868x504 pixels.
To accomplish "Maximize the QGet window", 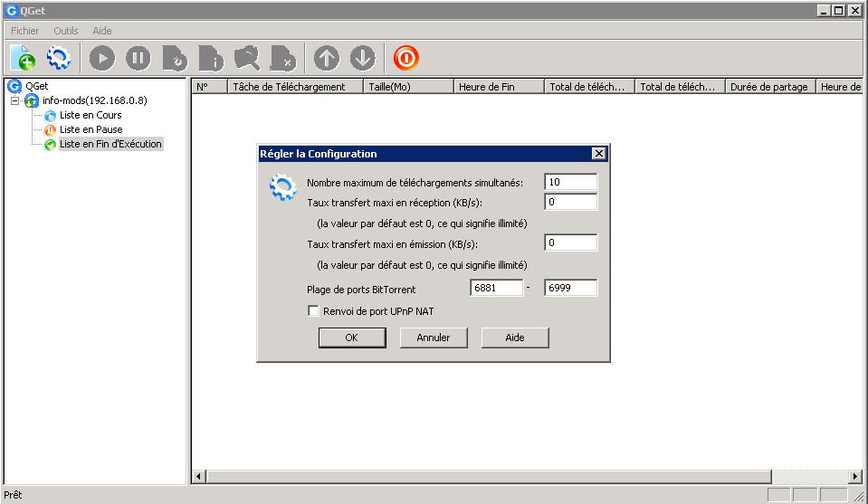I will [x=839, y=11].
